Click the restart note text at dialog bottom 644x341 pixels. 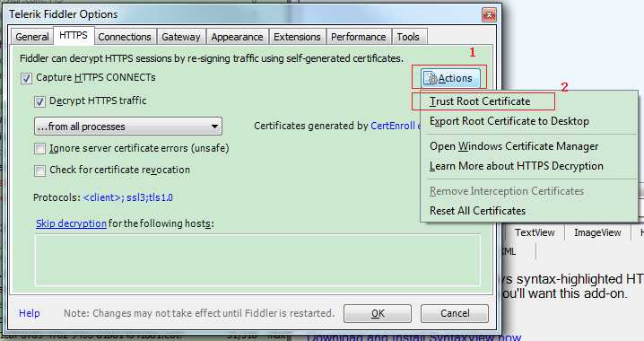point(199,313)
